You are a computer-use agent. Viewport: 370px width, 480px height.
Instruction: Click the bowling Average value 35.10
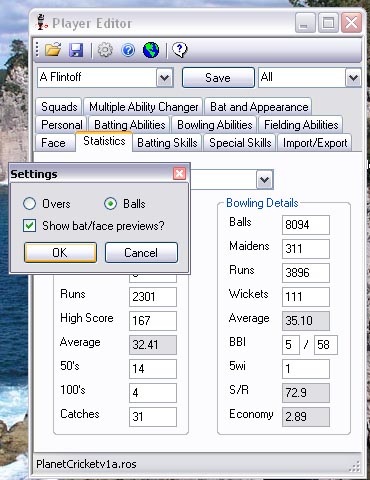pyautogui.click(x=306, y=321)
